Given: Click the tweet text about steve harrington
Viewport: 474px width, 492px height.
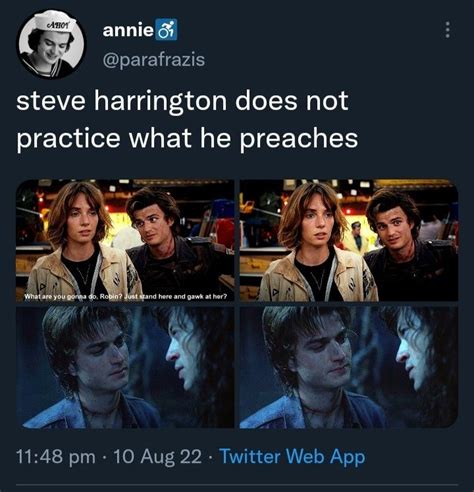Looking at the screenshot, I should coord(187,119).
